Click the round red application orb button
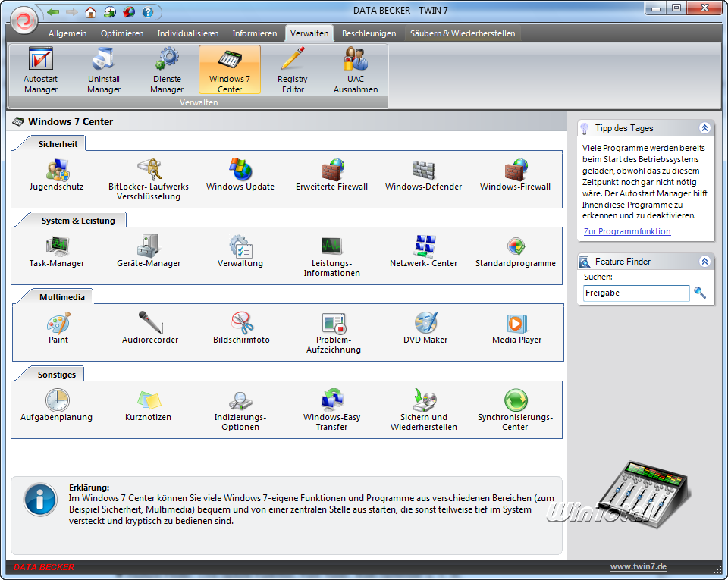The image size is (728, 580). tap(24, 20)
